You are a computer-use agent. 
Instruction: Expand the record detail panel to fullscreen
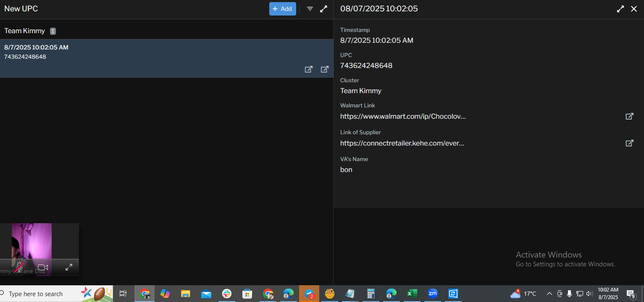(x=620, y=9)
